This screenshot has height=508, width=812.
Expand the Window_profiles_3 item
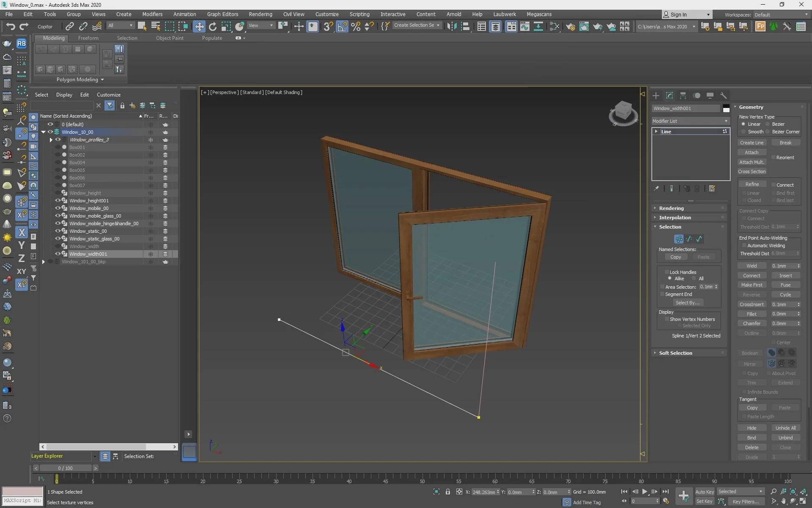51,140
